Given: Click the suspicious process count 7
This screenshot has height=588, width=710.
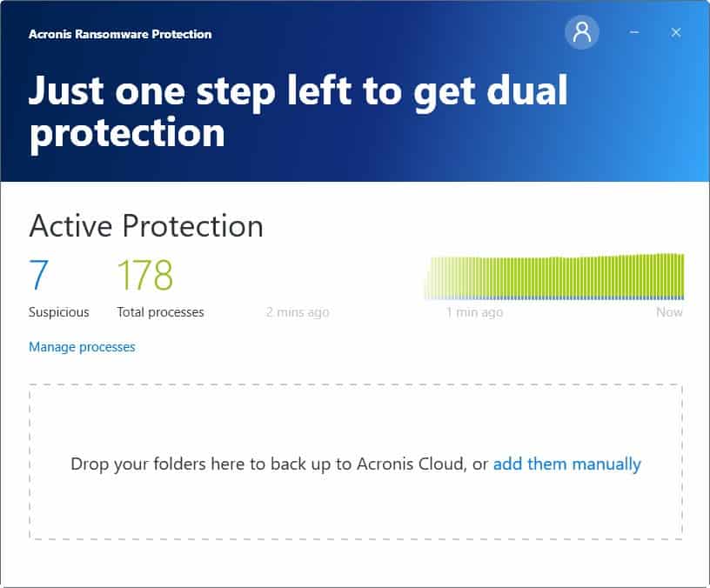Looking at the screenshot, I should (39, 276).
